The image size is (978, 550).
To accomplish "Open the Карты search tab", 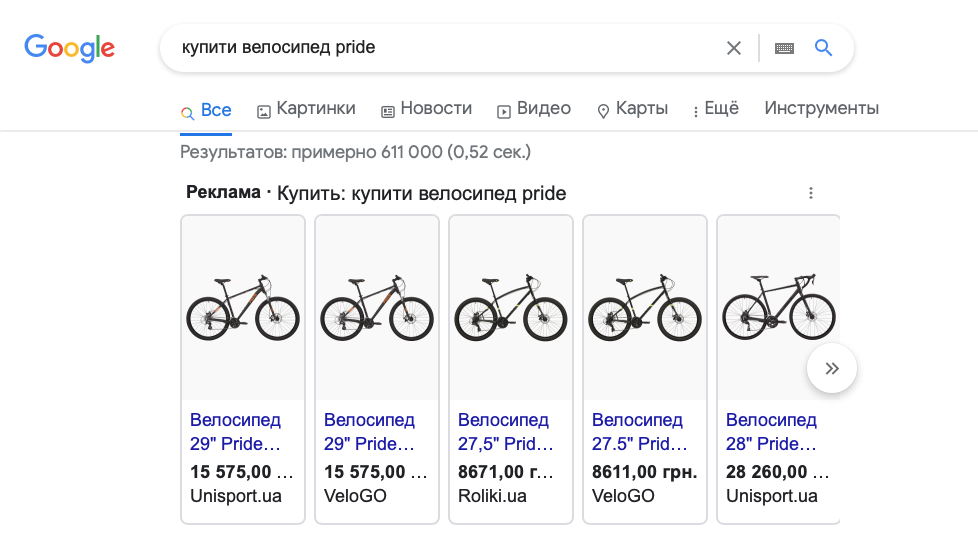I will coord(632,109).
